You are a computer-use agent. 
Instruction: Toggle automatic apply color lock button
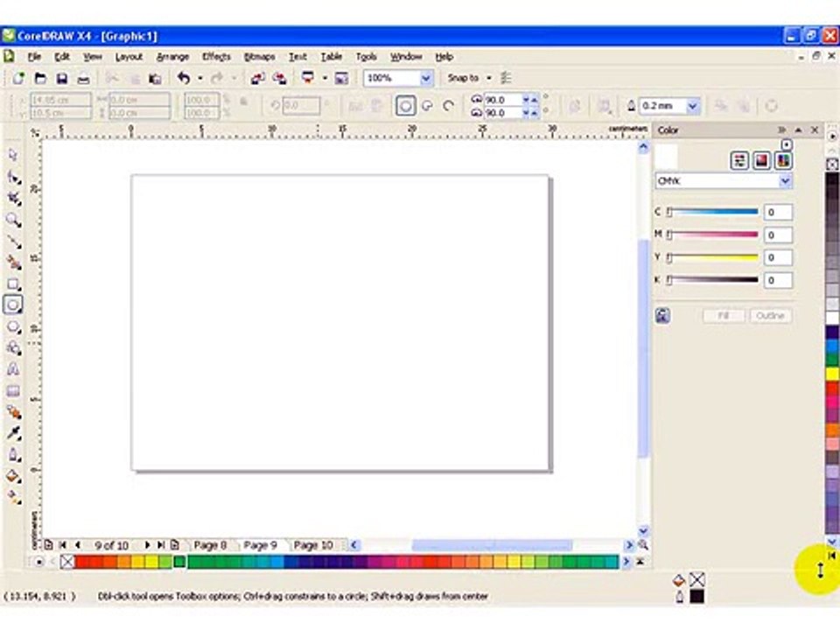(x=662, y=316)
